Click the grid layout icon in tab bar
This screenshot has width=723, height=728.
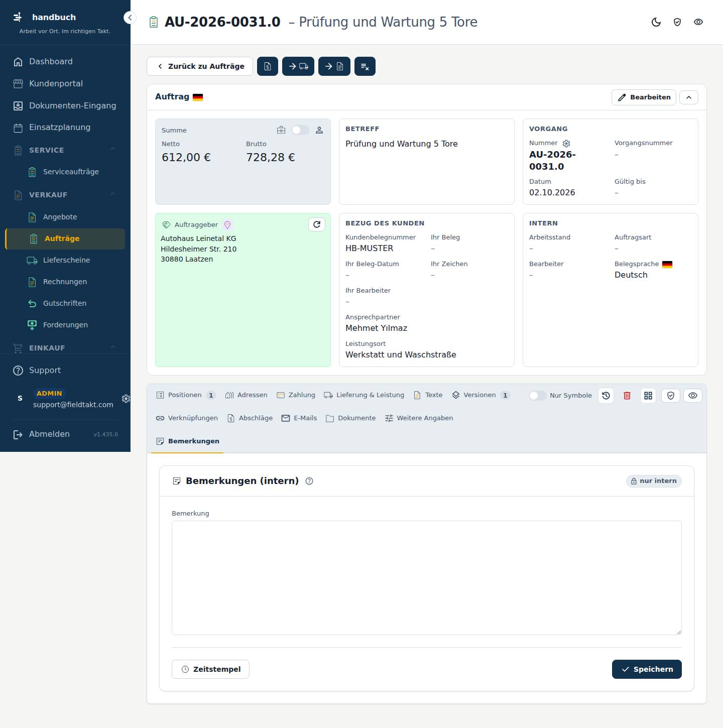click(648, 396)
